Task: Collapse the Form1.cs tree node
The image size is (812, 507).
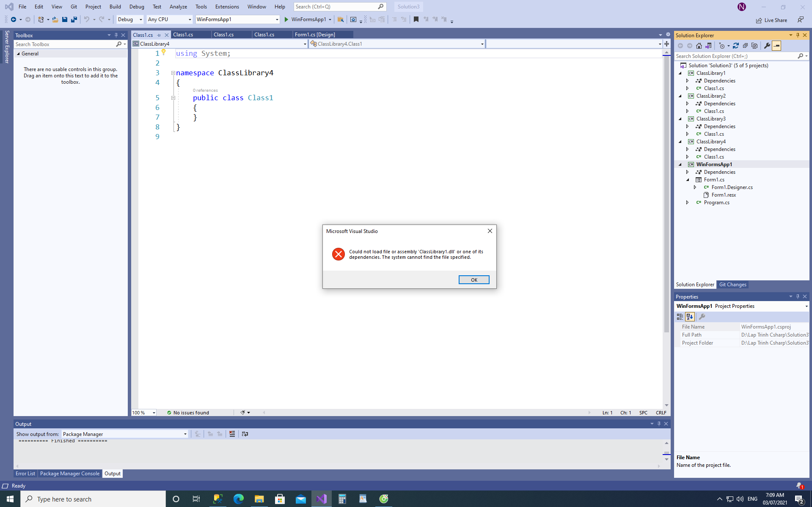Action: 688,180
